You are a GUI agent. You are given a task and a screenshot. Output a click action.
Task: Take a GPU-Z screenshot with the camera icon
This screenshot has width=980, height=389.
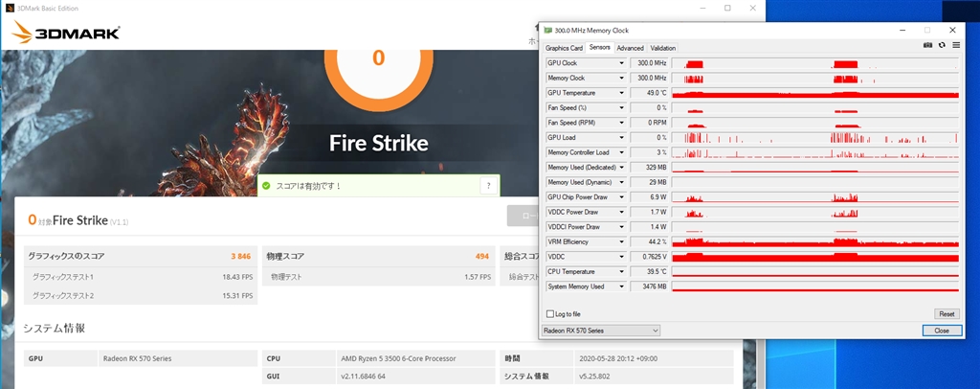[x=928, y=45]
